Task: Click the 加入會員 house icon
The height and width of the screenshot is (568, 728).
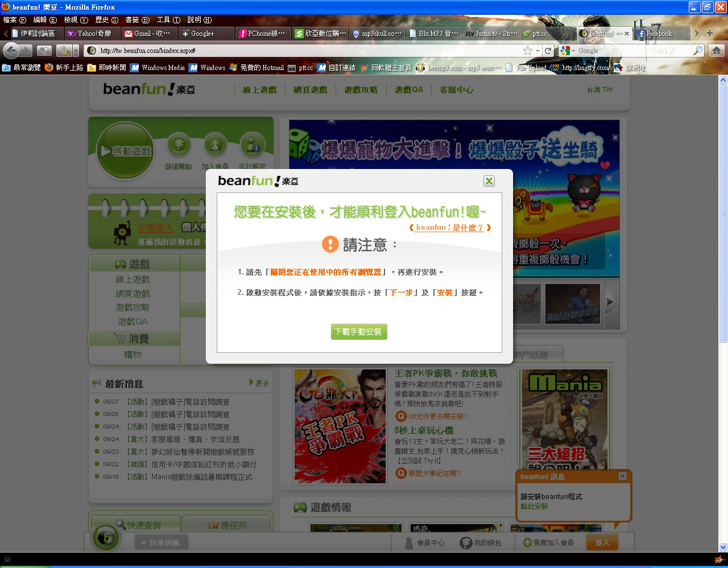Action: [x=215, y=146]
